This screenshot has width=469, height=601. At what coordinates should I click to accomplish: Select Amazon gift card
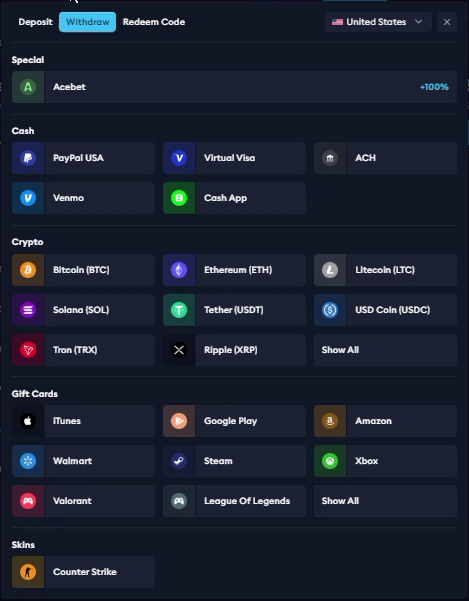pyautogui.click(x=385, y=421)
